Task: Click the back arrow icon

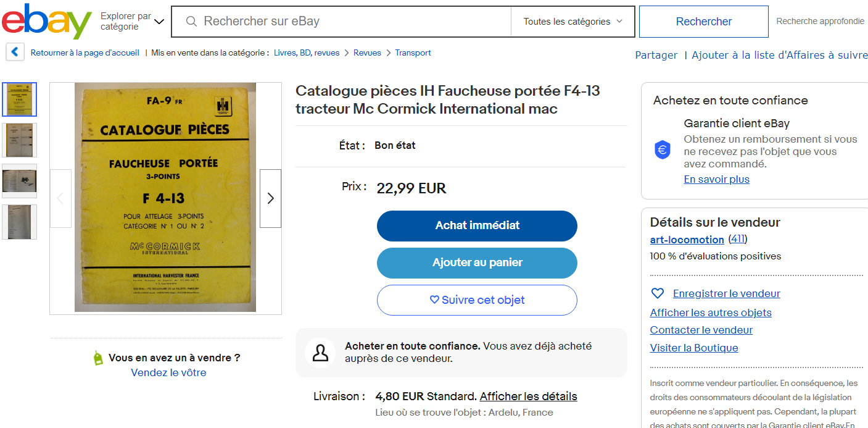Action: tap(15, 52)
